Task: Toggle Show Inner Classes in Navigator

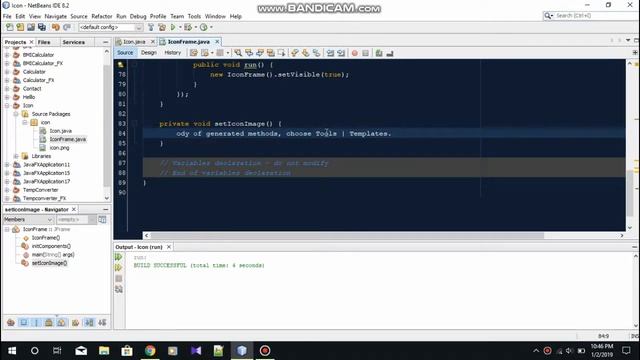Action: coord(61,322)
